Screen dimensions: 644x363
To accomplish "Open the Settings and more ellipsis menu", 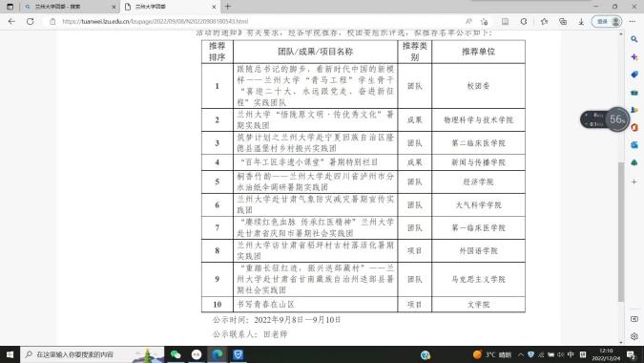I will coord(633,21).
